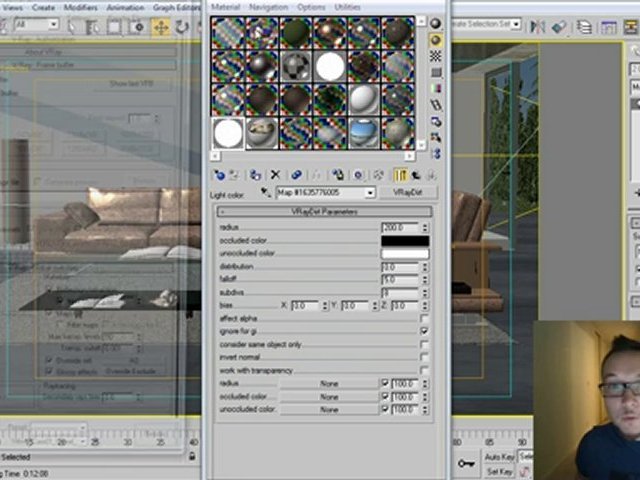Image resolution: width=640 pixels, height=480 pixels.
Task: Toggle the Backlight icon in side toolbar
Action: click(x=436, y=41)
